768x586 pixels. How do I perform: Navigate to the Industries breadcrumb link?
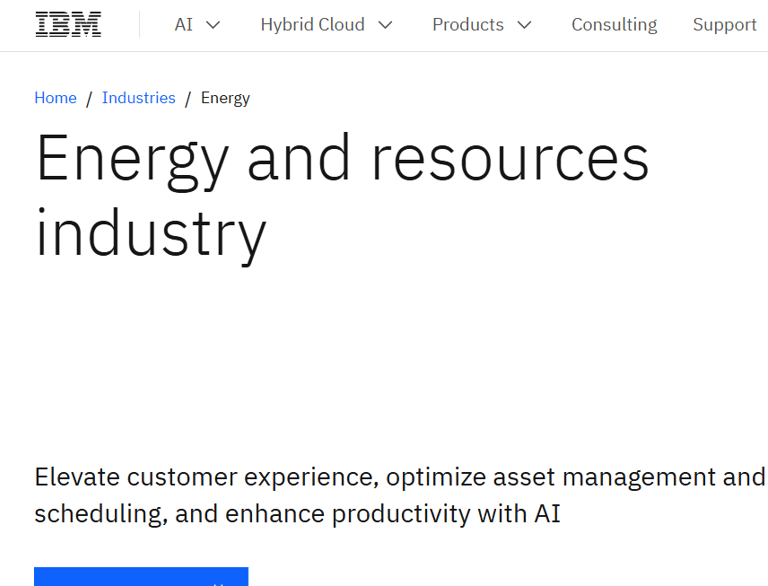[139, 98]
